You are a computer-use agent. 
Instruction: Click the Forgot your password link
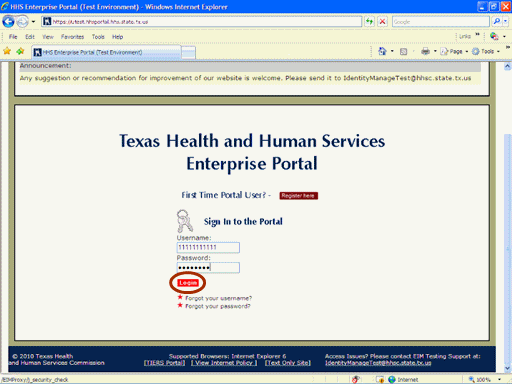pyautogui.click(x=218, y=306)
